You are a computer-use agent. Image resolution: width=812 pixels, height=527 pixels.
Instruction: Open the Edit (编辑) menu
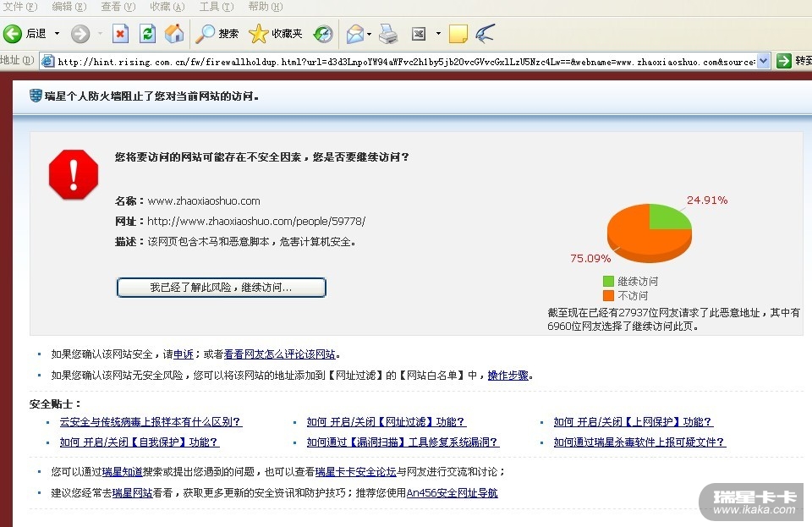pyautogui.click(x=69, y=7)
